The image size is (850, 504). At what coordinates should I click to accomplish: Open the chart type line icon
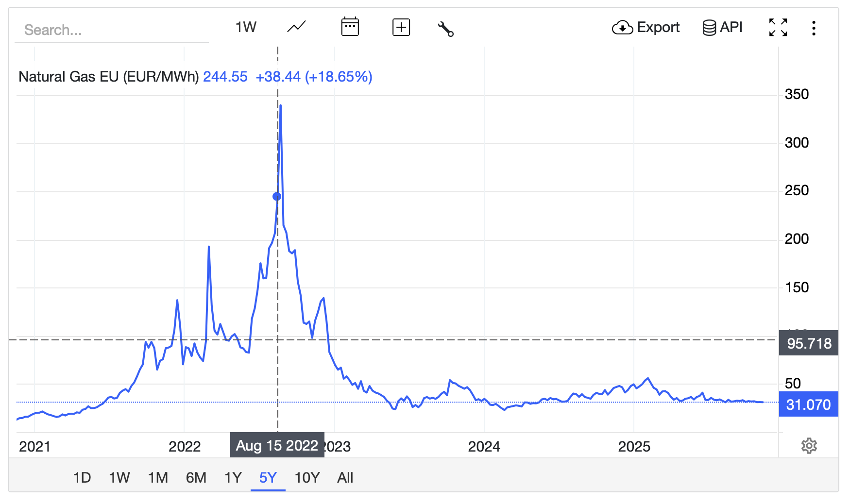coord(296,27)
